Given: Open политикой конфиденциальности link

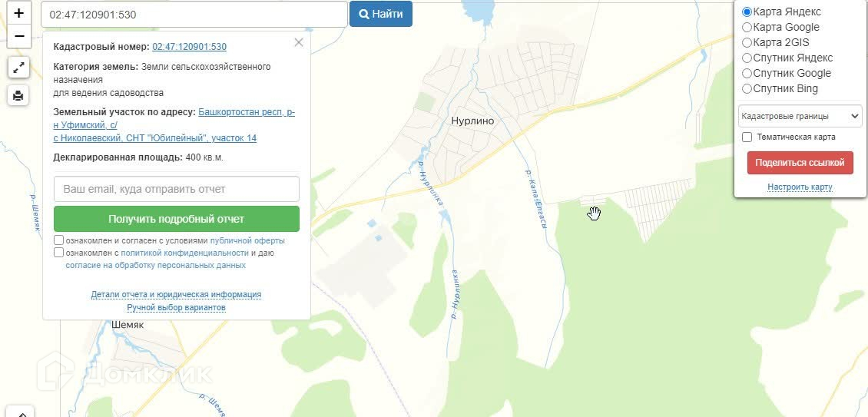Looking at the screenshot, I should (x=185, y=253).
